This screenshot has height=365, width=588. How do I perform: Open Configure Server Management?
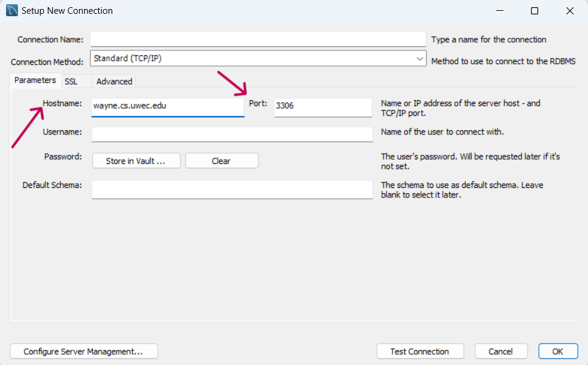click(83, 352)
